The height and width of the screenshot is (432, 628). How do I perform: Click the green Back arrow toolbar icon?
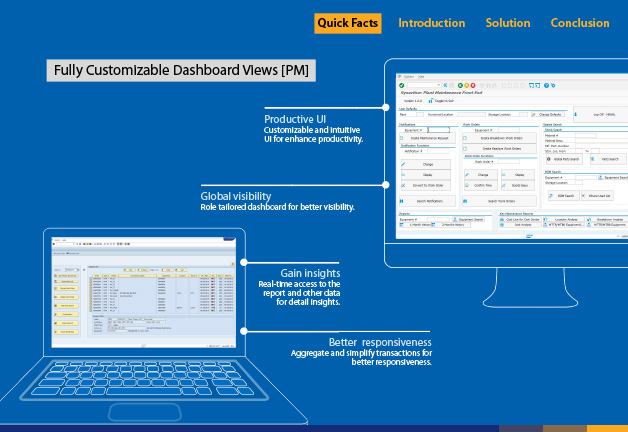[459, 86]
